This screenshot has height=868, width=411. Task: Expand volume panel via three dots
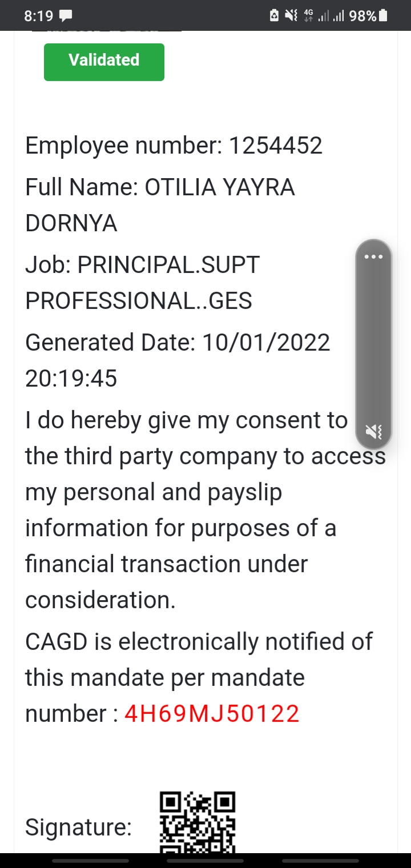click(x=373, y=257)
